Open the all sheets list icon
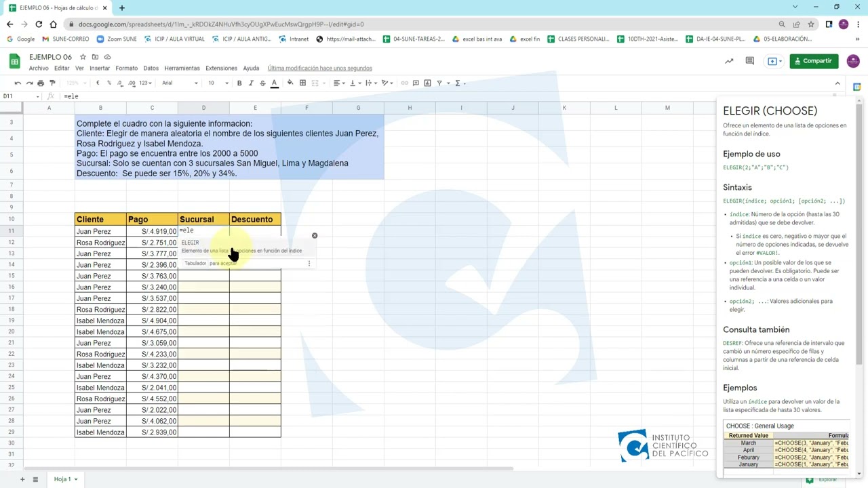The width and height of the screenshot is (868, 488). pos(36,479)
